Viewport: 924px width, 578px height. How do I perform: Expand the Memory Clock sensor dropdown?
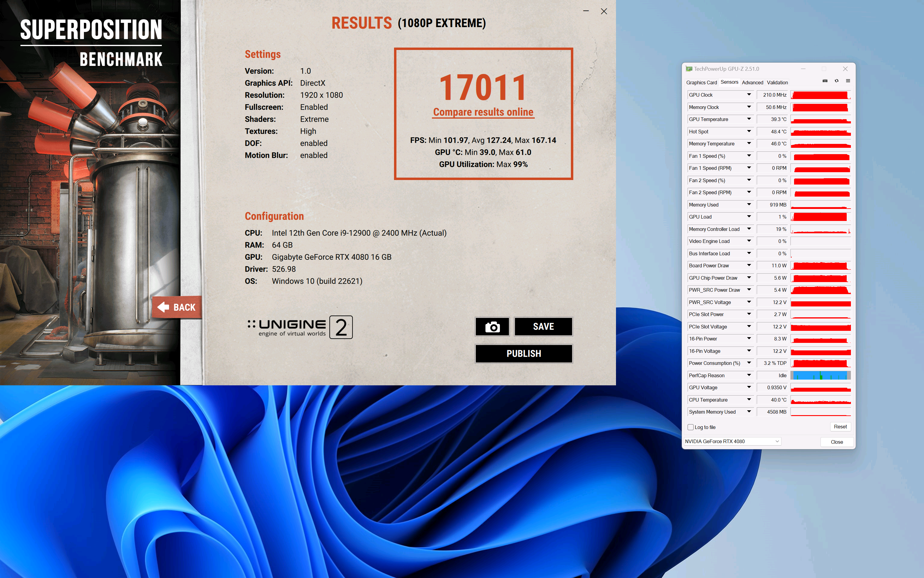tap(749, 107)
